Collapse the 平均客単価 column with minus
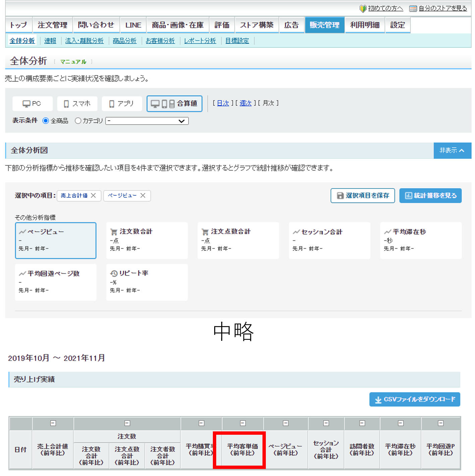This screenshot has width=475, height=476. point(243,423)
